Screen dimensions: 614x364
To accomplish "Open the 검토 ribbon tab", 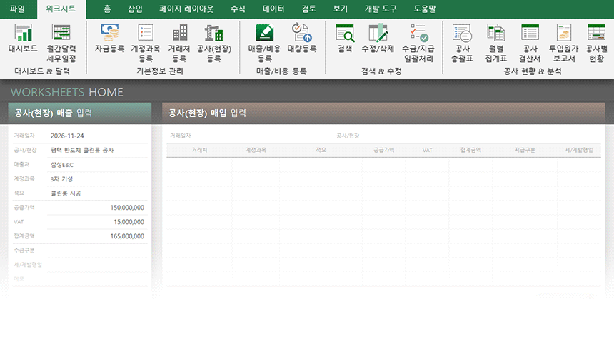I will (308, 9).
